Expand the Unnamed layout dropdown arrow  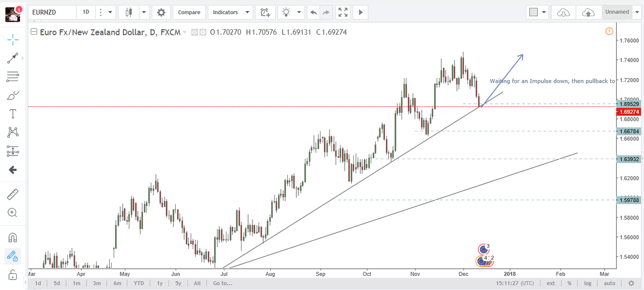636,12
